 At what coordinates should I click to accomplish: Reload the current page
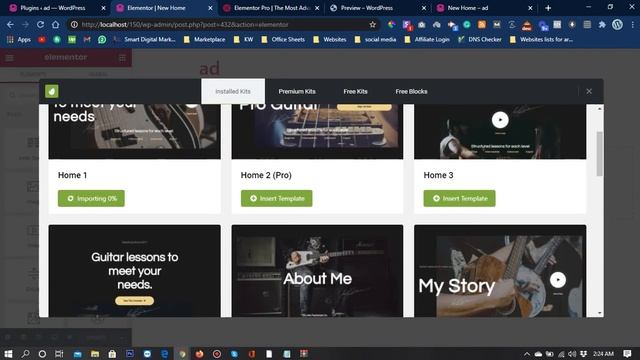(x=40, y=24)
